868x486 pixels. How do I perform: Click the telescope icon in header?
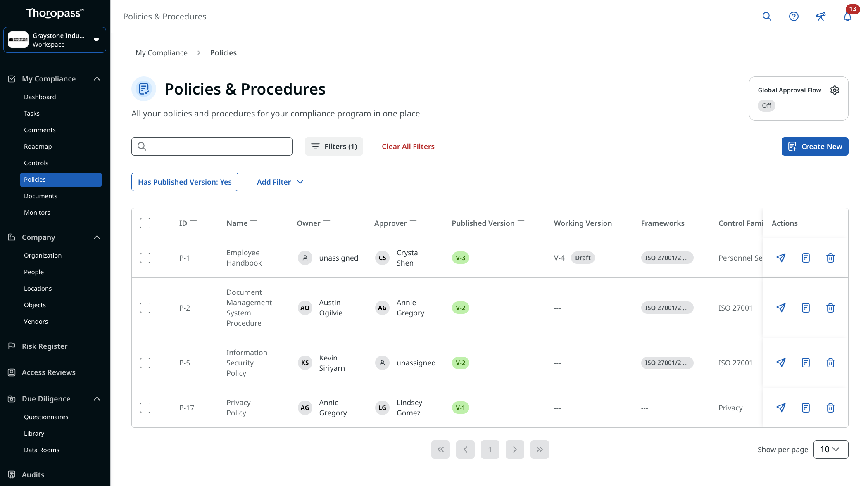tap(820, 17)
